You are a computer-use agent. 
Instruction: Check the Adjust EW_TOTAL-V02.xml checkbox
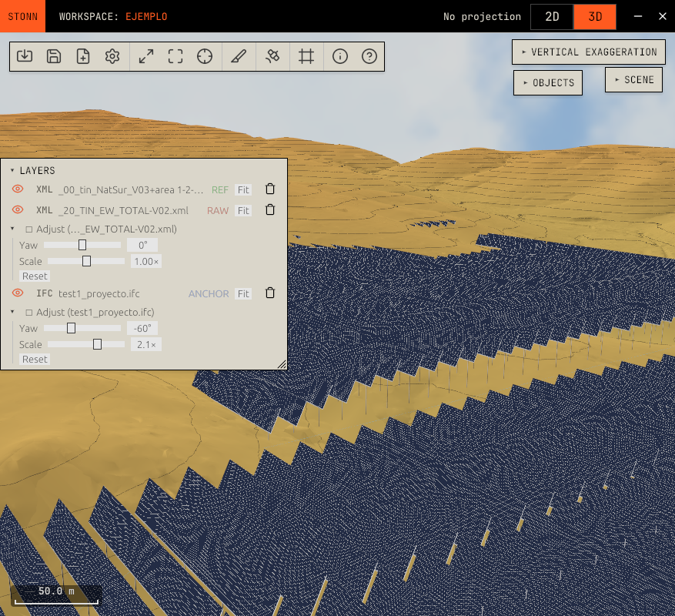click(28, 229)
